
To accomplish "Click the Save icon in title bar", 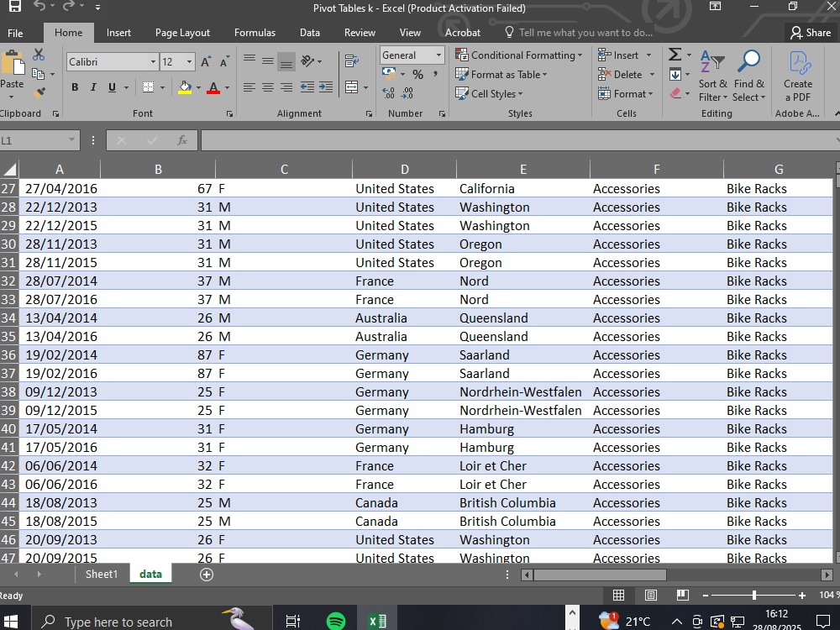I will 14,7.
